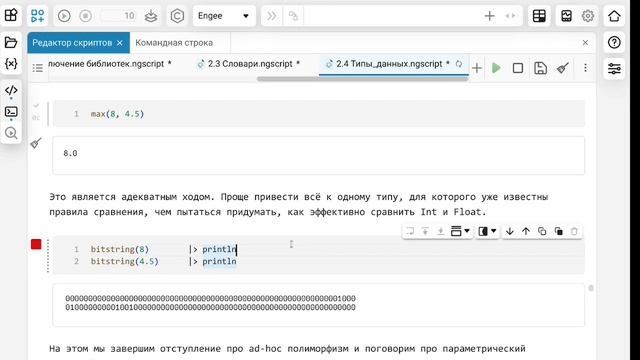Viewport: 640px width, 360px height.
Task: Add a new script with plus button
Action: point(477,68)
